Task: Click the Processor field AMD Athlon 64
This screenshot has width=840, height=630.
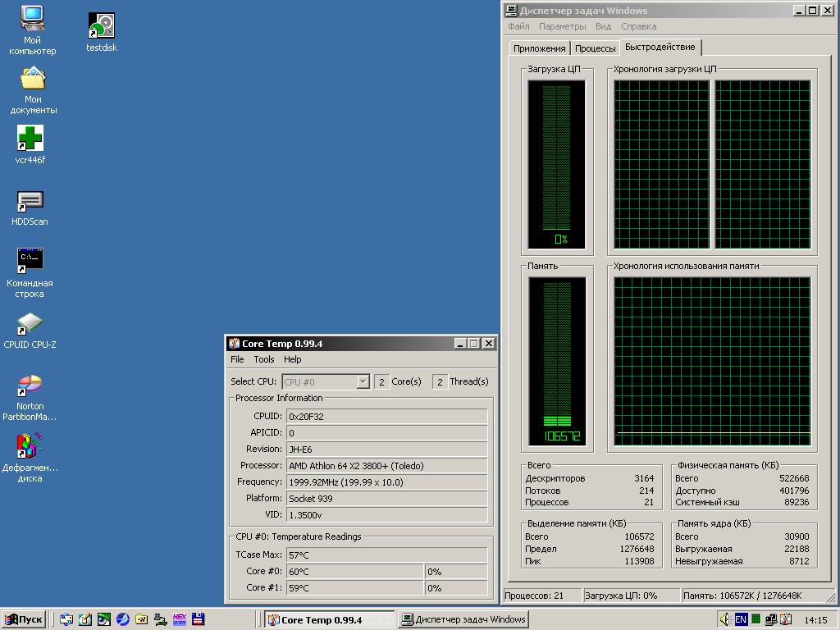Action: (387, 466)
